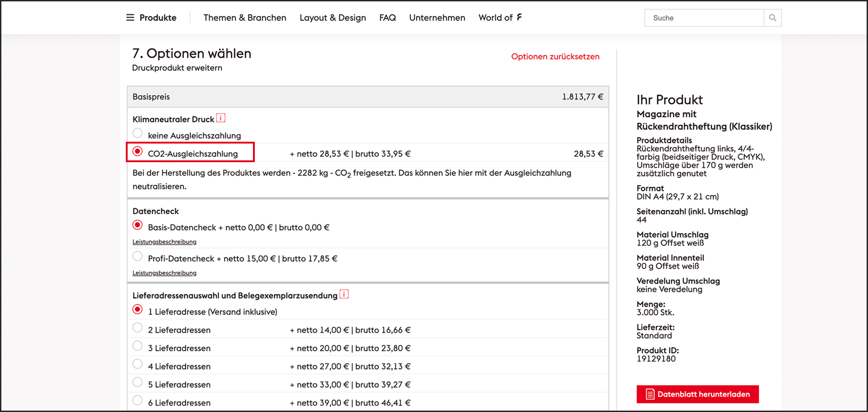Open Leistungsbeschreibung link under Basis-Datencheck
868x412 pixels.
point(164,242)
